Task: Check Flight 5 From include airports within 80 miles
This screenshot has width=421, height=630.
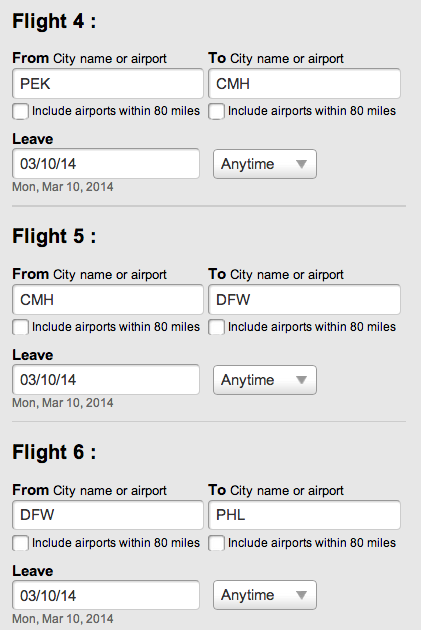Action: pyautogui.click(x=20, y=327)
